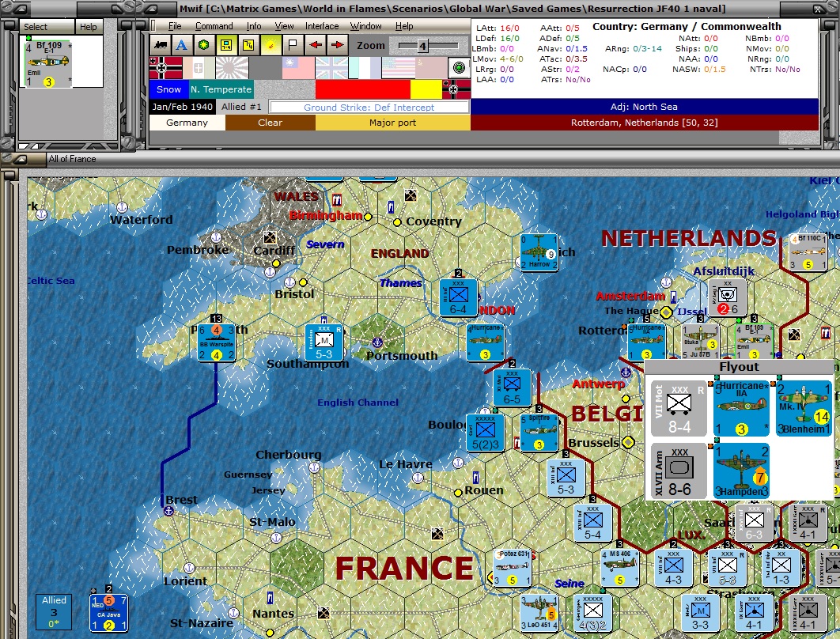Click the rail/train toolbar icon
840x639 pixels.
pyautogui.click(x=161, y=46)
